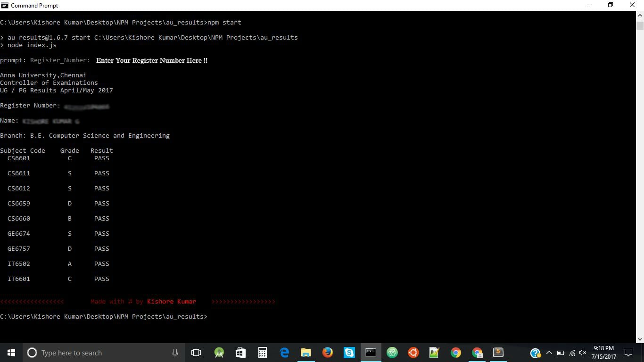Click the final au_results command prompt line

click(104, 316)
